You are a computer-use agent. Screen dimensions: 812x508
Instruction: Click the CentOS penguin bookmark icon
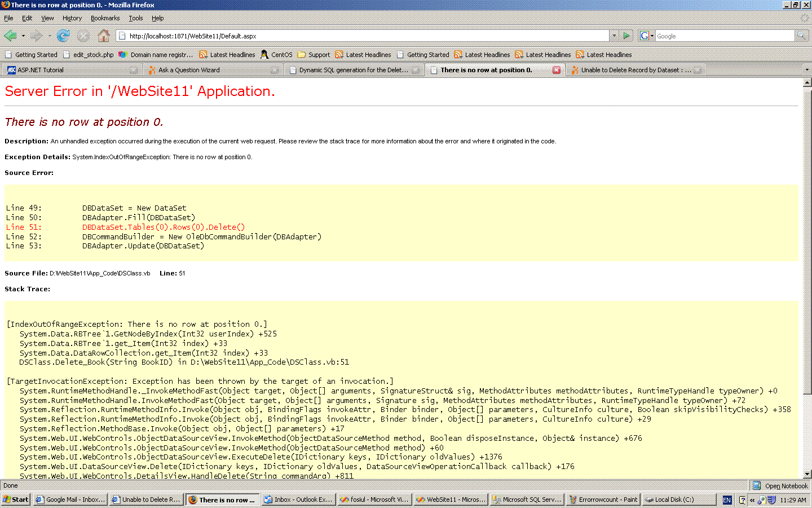point(264,55)
